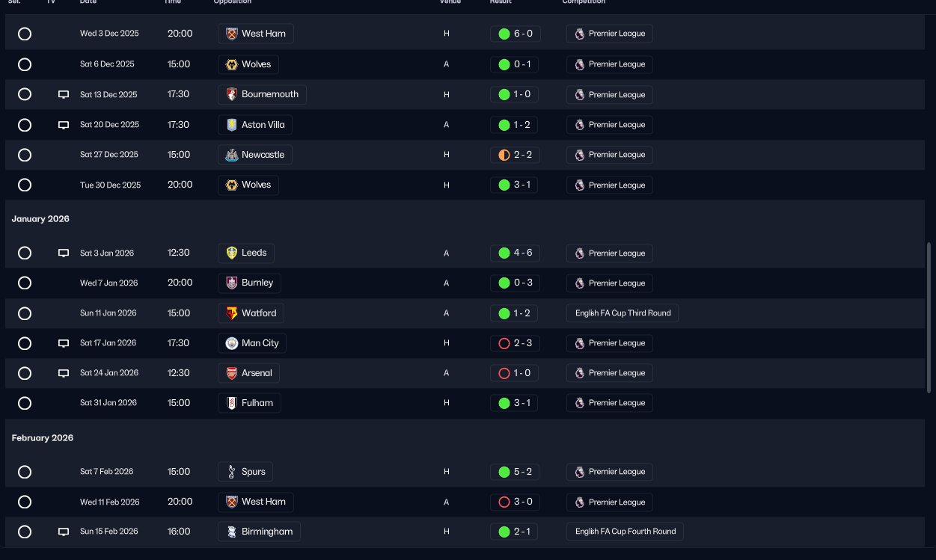The image size is (936, 560).
Task: Click the Watford club badge icon
Action: pyautogui.click(x=231, y=313)
